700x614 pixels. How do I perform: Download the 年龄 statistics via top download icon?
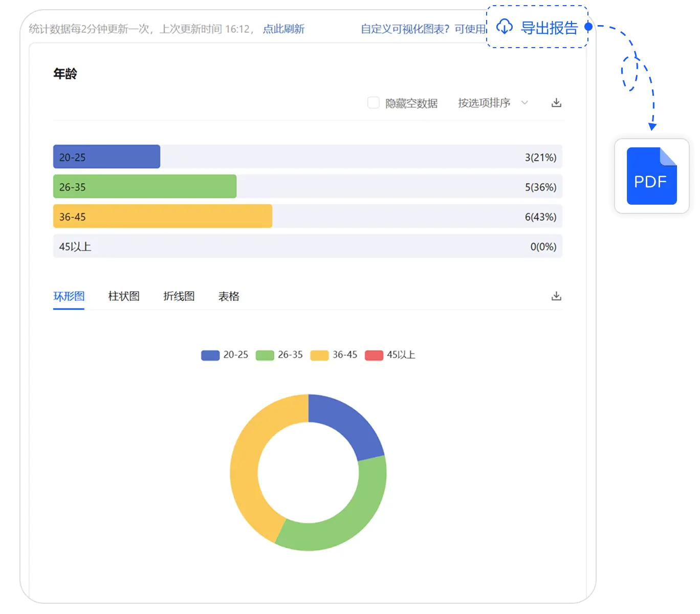click(x=556, y=103)
